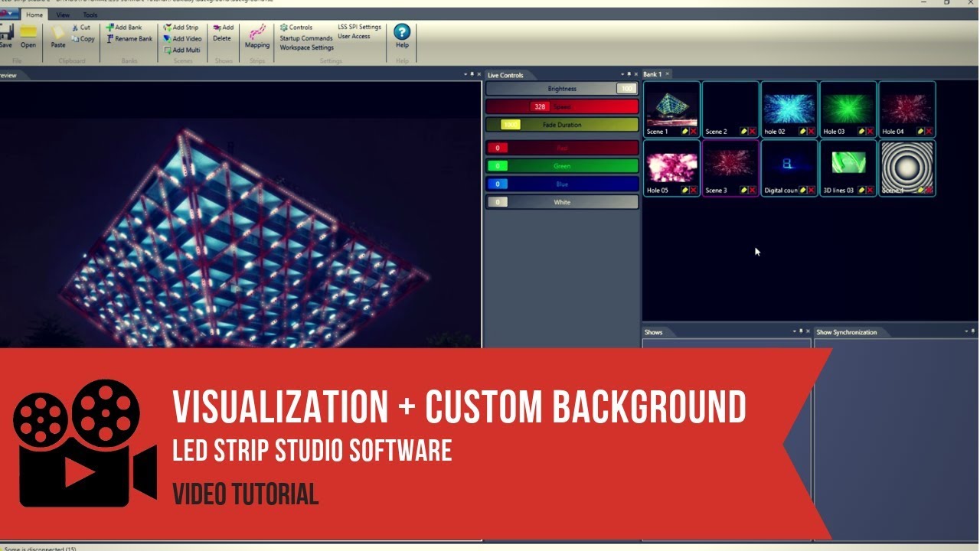Click Add Video in Scenes group

(182, 39)
